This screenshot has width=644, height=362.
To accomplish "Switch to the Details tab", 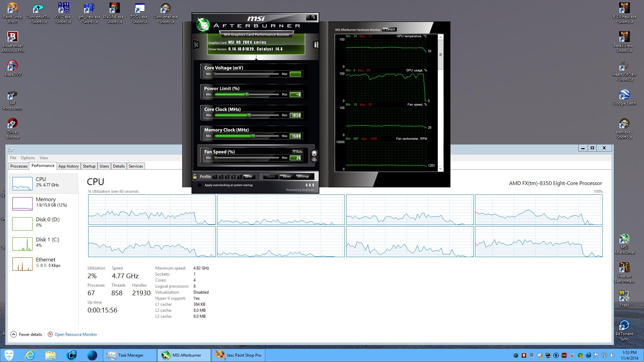I will (119, 166).
